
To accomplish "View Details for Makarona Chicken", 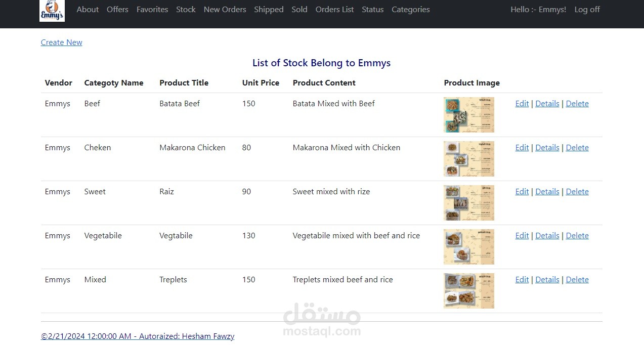I will click(x=547, y=148).
